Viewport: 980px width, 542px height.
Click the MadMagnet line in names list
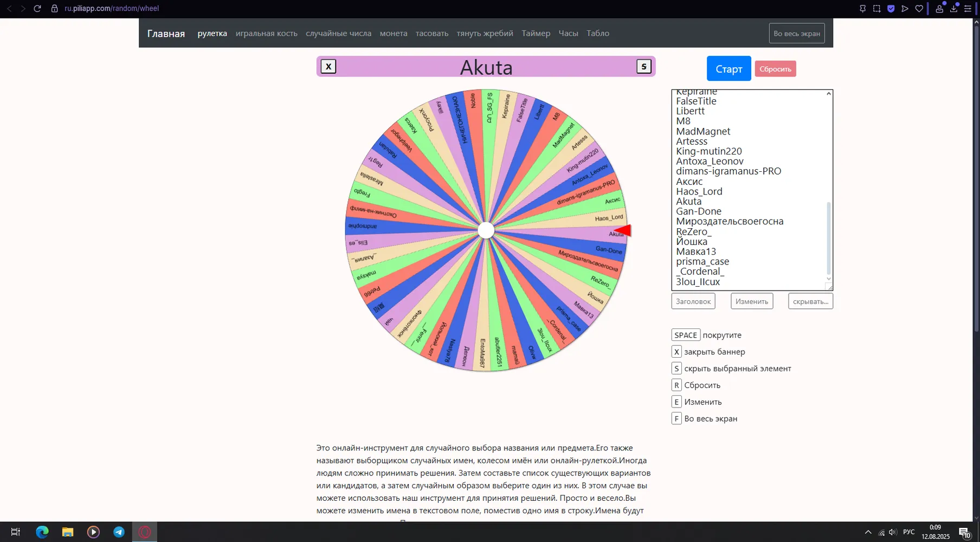[x=703, y=131]
